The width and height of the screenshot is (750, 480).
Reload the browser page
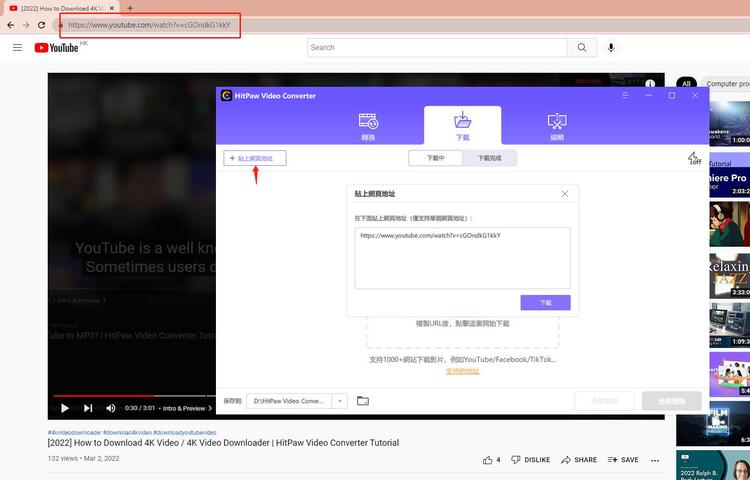click(42, 25)
